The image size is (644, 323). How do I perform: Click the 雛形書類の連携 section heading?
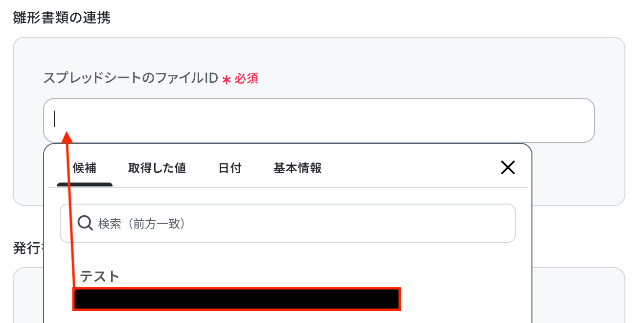[62, 18]
